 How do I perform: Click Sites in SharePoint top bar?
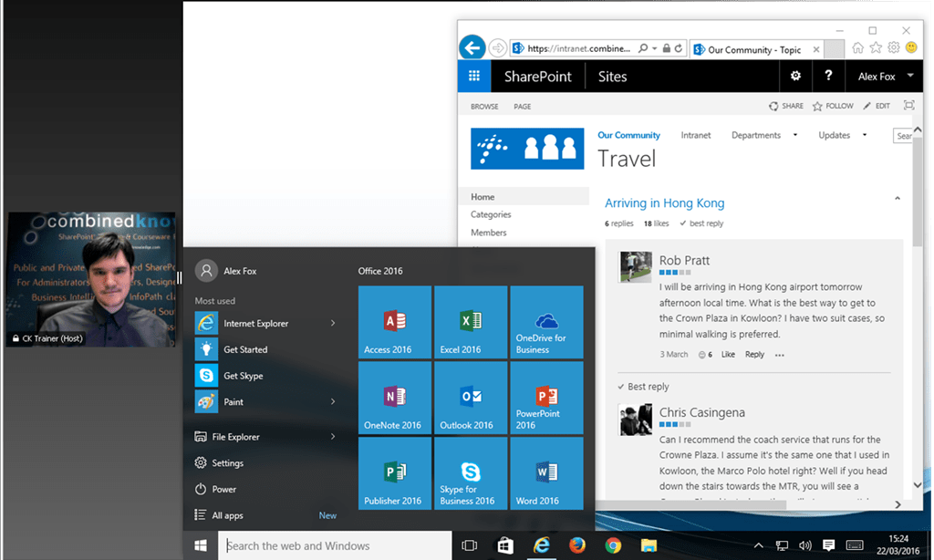coord(612,77)
